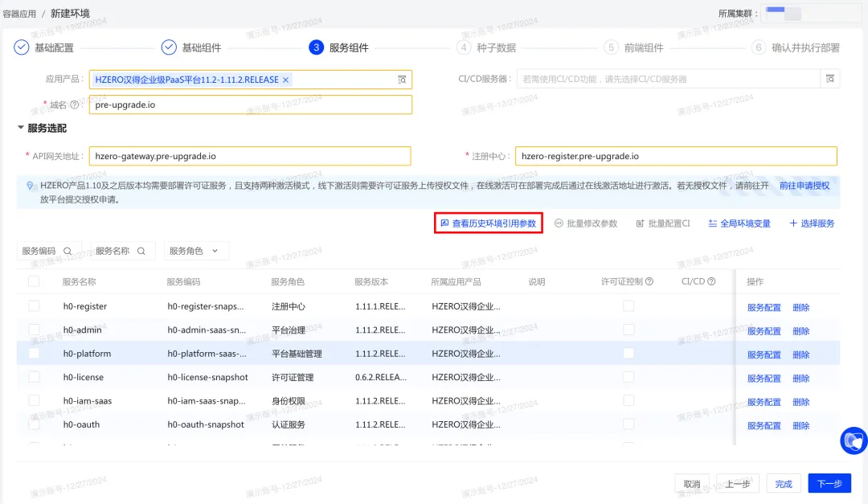
Task: Delete the h0-oauth service row
Action: tap(801, 425)
